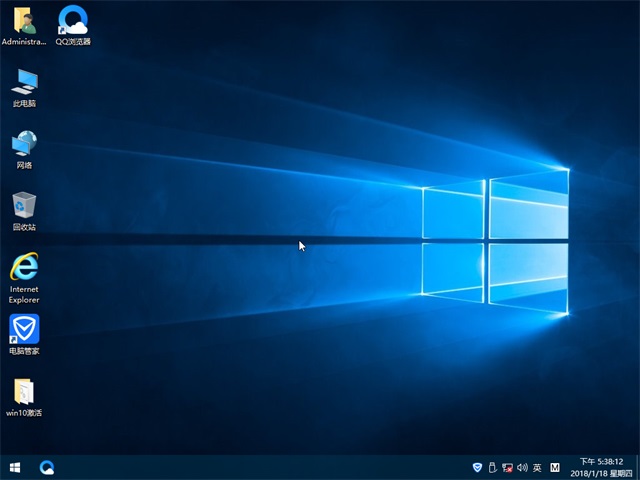Click the date 2018/1/18 in the taskbar
640x480 pixels.
[x=590, y=473]
